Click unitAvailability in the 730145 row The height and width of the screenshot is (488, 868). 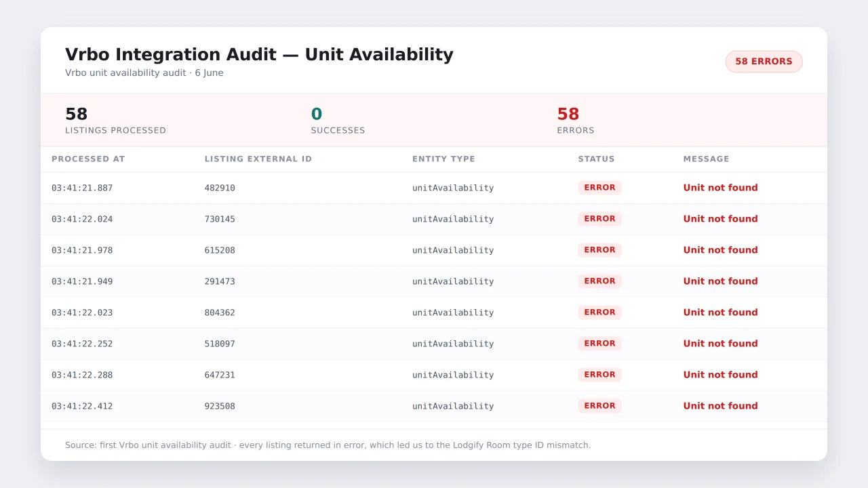(453, 219)
